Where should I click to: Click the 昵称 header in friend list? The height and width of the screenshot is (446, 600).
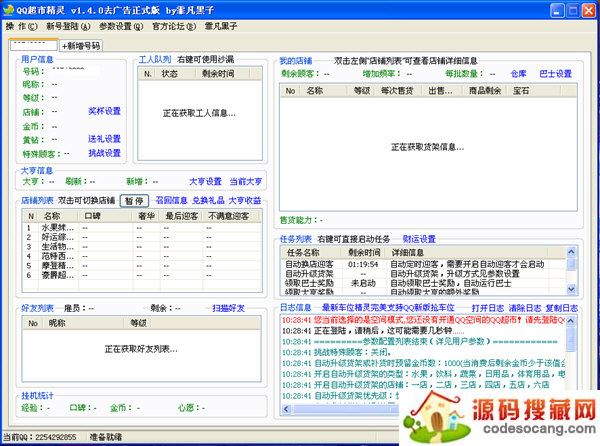click(84, 324)
